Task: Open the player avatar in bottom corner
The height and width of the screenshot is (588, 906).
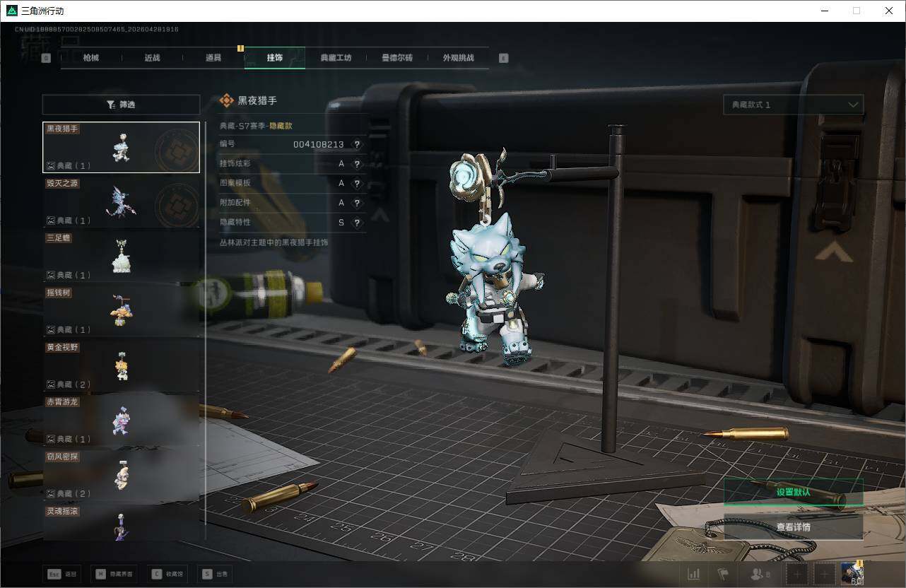Action: [852, 573]
